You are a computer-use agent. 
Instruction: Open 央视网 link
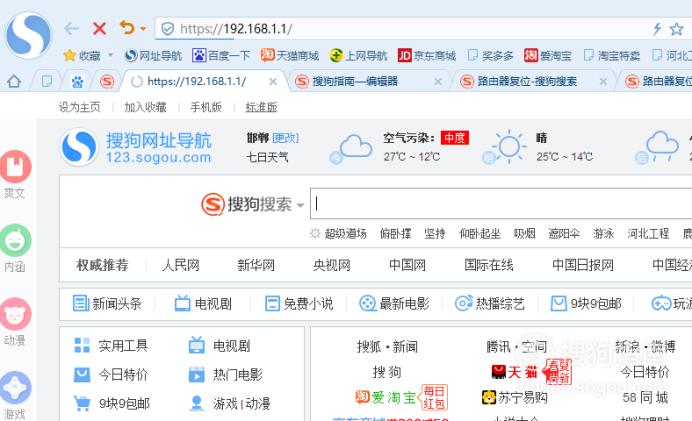point(331,265)
